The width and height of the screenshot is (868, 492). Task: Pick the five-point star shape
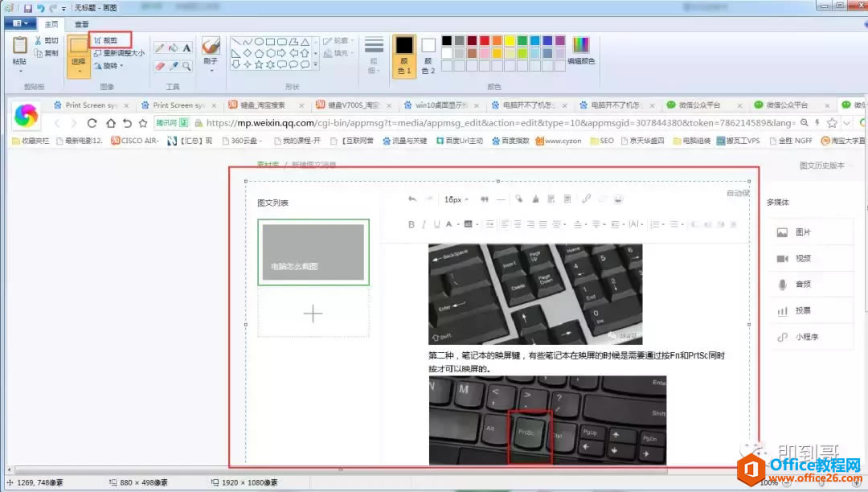[259, 64]
